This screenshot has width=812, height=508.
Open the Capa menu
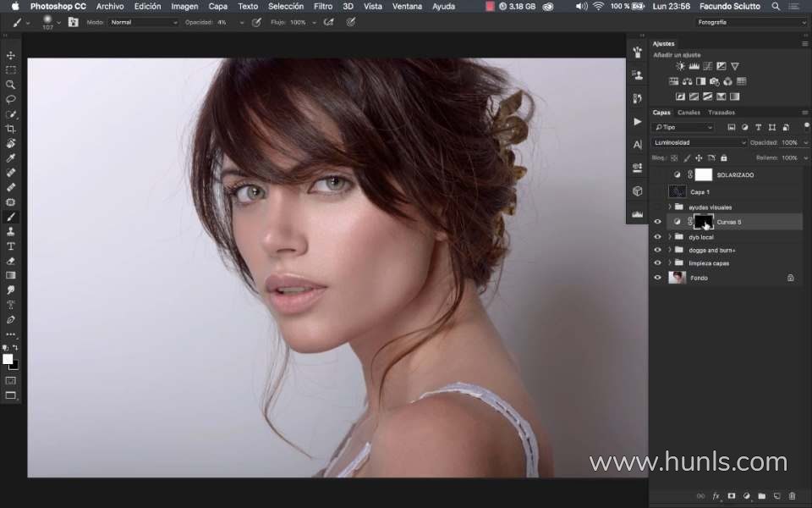(218, 6)
